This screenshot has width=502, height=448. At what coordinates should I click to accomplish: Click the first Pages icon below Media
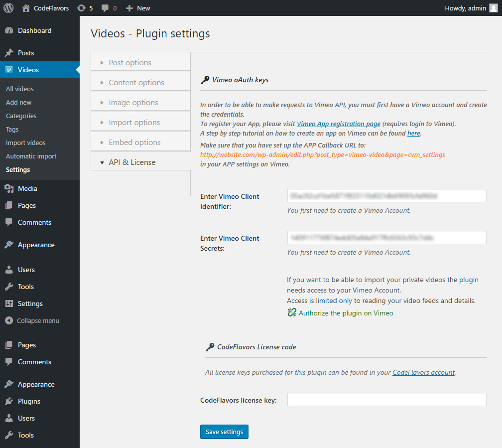click(9, 205)
